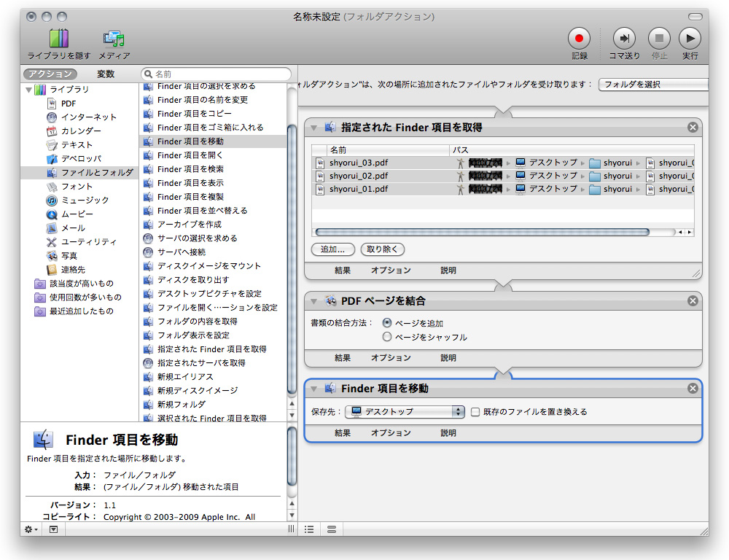Select the ページを追加 radio button
This screenshot has height=560, width=729.
point(387,323)
